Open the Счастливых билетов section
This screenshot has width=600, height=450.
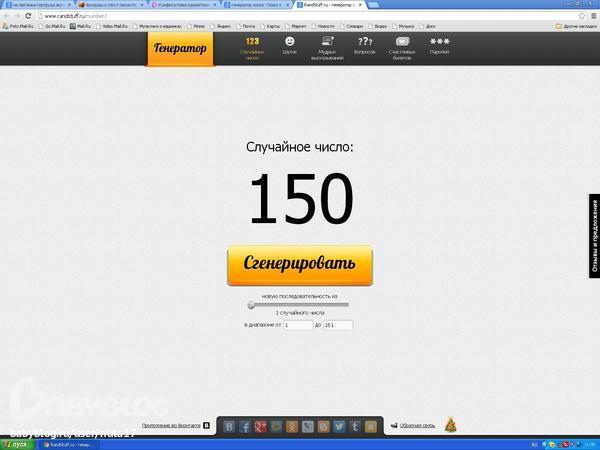402,46
